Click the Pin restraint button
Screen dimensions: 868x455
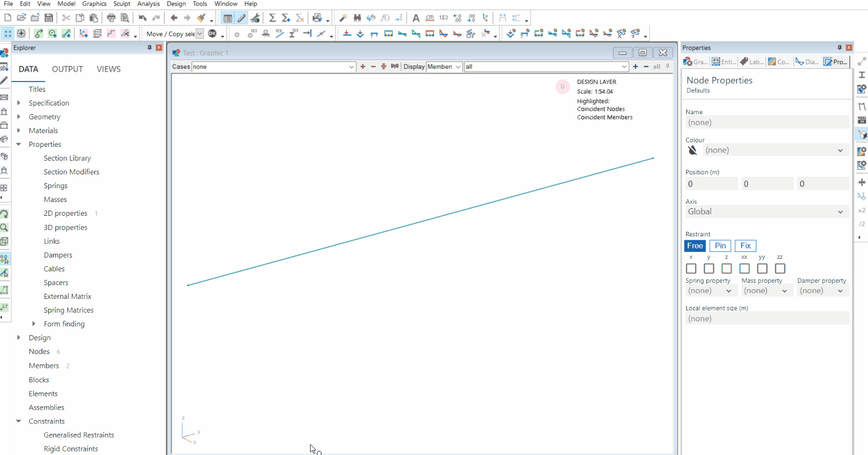pyautogui.click(x=720, y=246)
